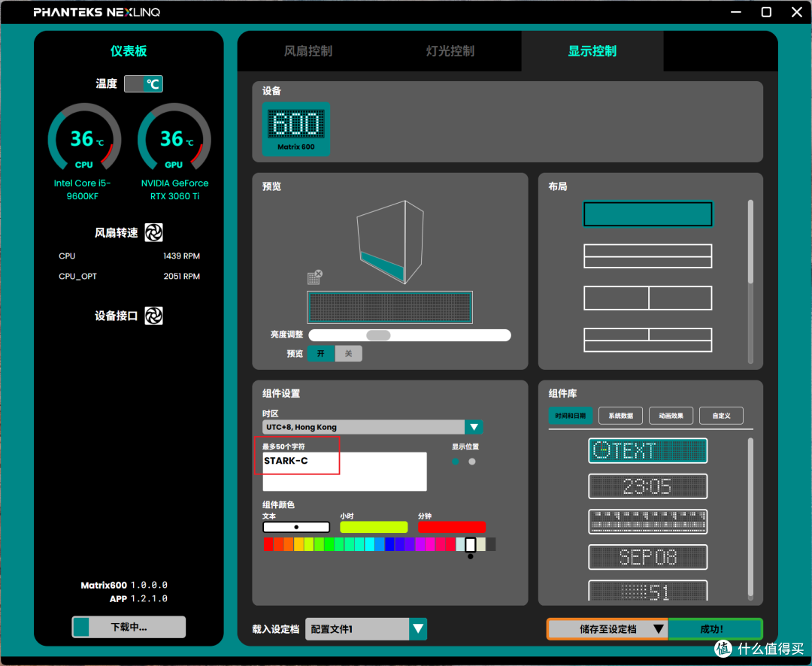The width and height of the screenshot is (812, 666).
Task: Select the 23:05 time widget
Action: [647, 486]
